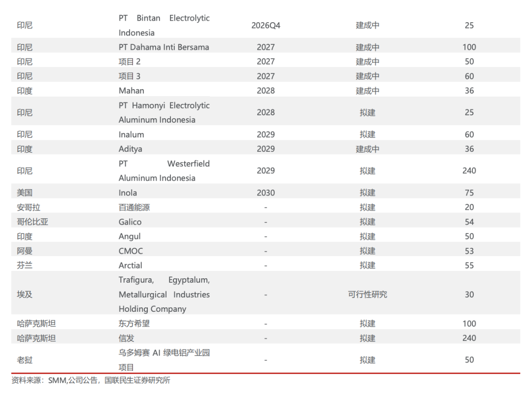Select the Inola project name
The width and height of the screenshot is (532, 397).
[x=128, y=193]
